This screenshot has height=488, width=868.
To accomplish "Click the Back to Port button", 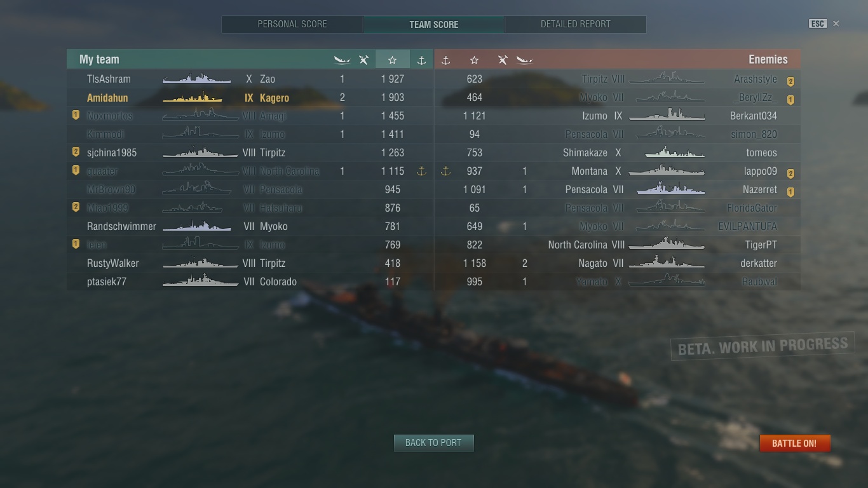I will (x=433, y=443).
